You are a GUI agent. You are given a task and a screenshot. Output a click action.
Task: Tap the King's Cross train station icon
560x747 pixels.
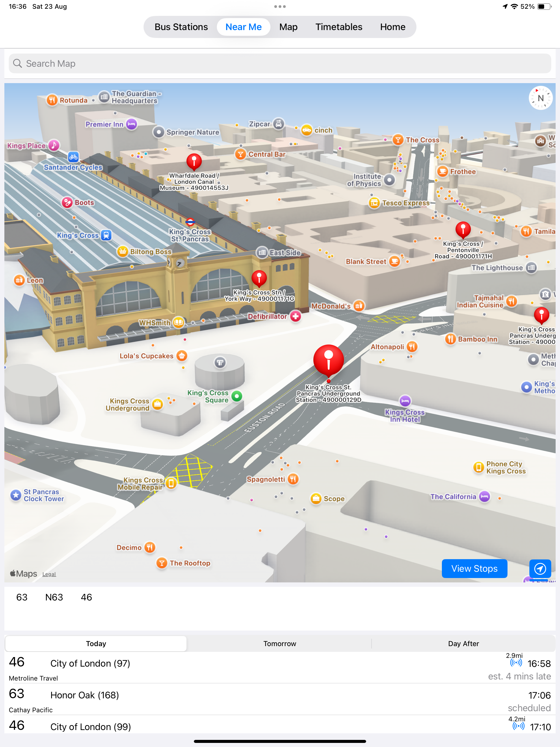(x=106, y=235)
